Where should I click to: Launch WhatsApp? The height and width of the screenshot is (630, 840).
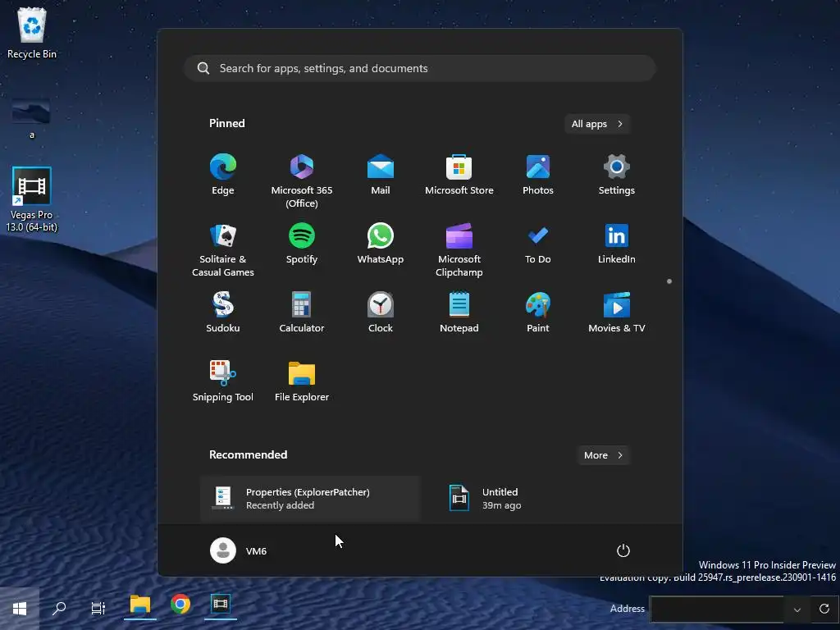click(x=381, y=244)
